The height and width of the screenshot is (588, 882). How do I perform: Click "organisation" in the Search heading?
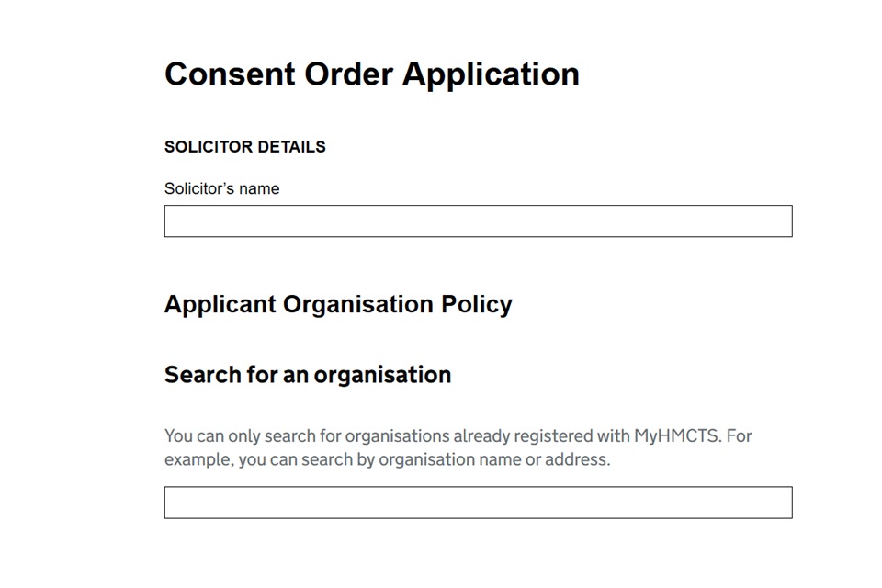pos(382,375)
